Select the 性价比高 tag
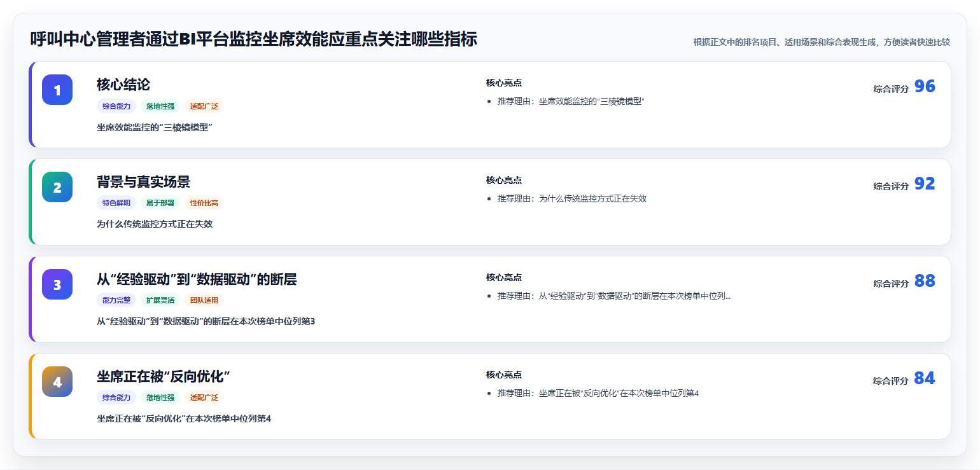Image resolution: width=980 pixels, height=470 pixels. [x=204, y=204]
